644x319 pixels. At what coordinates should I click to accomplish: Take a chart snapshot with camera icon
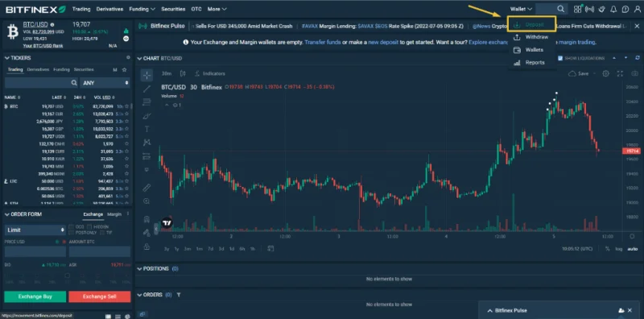pyautogui.click(x=635, y=73)
